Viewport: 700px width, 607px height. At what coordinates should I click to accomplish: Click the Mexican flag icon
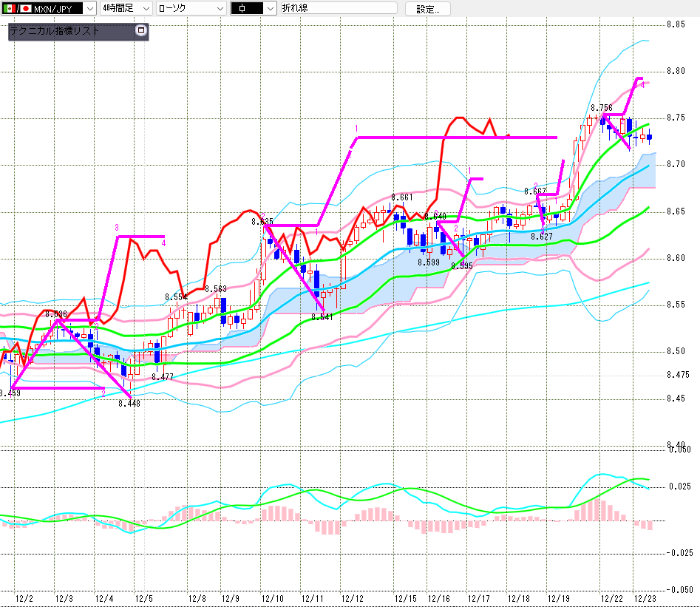[x=8, y=8]
